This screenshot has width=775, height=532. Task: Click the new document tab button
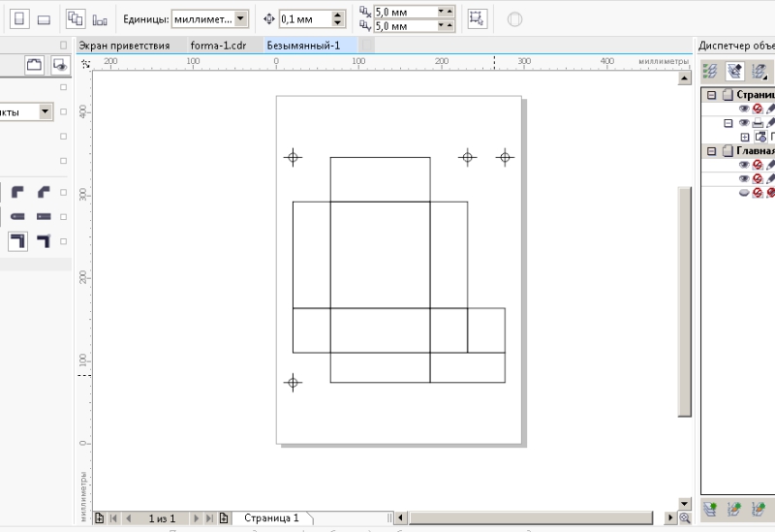click(366, 46)
